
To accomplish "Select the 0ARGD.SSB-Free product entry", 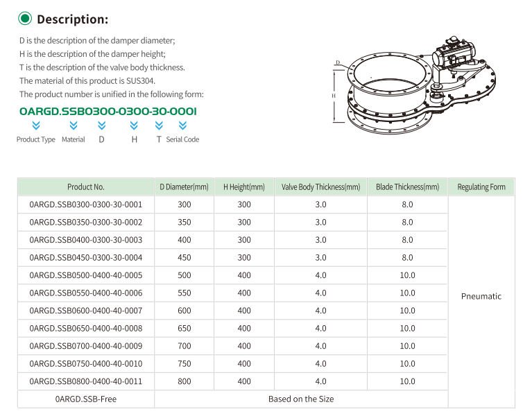I will click(86, 399).
